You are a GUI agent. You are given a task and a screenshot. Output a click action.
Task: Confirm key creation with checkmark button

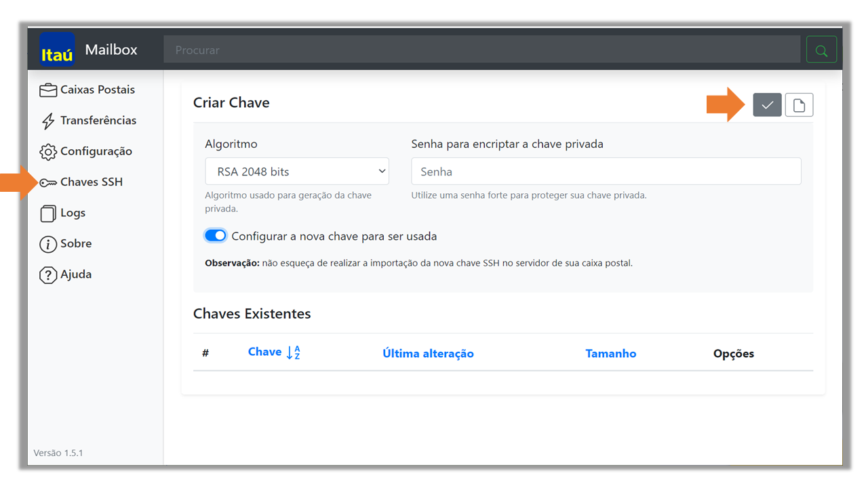point(767,105)
